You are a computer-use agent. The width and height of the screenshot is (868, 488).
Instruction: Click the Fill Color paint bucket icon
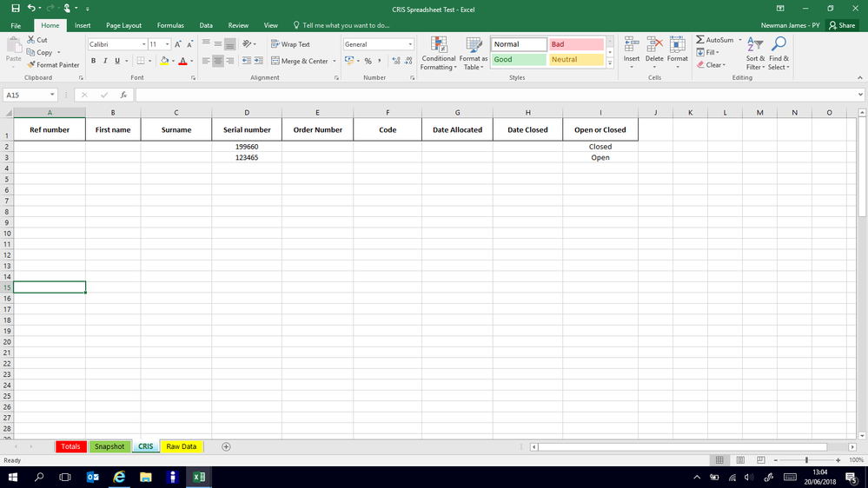click(164, 61)
